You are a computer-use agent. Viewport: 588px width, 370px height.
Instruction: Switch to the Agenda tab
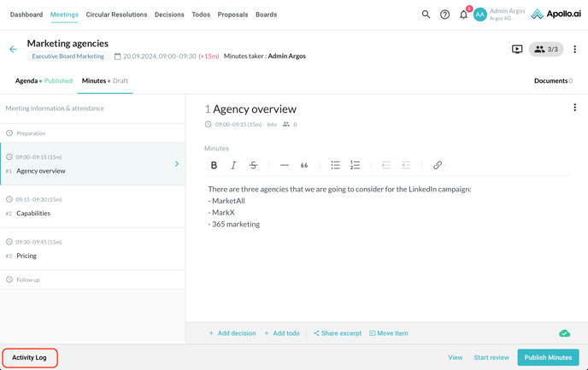(26, 80)
